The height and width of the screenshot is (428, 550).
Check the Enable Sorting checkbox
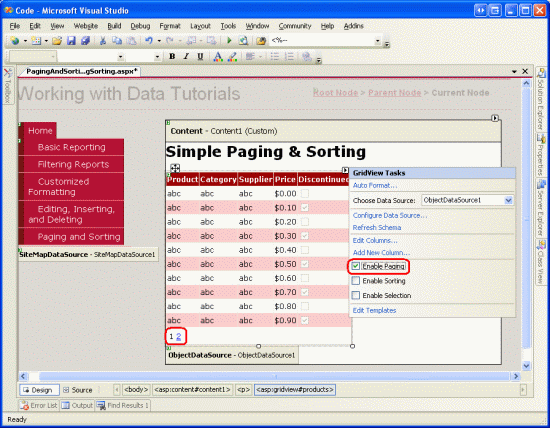(356, 281)
